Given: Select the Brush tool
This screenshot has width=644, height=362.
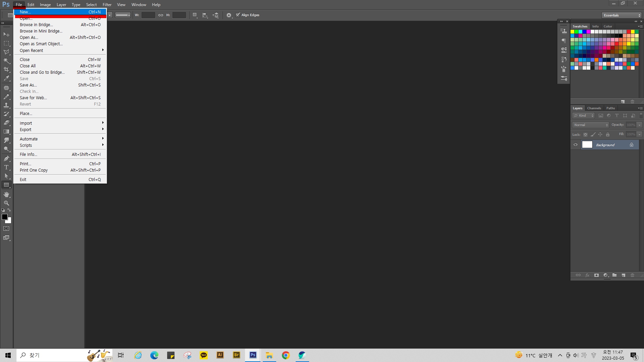Looking at the screenshot, I should coord(6,97).
